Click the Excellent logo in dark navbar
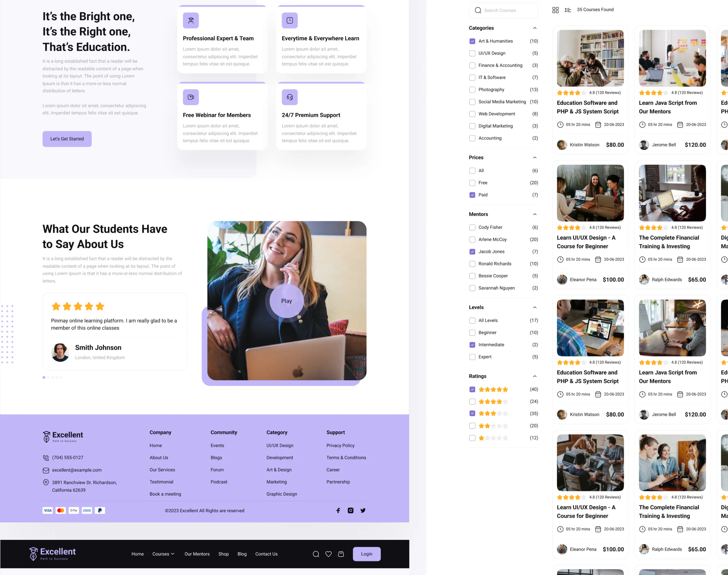728x575 pixels. [52, 554]
